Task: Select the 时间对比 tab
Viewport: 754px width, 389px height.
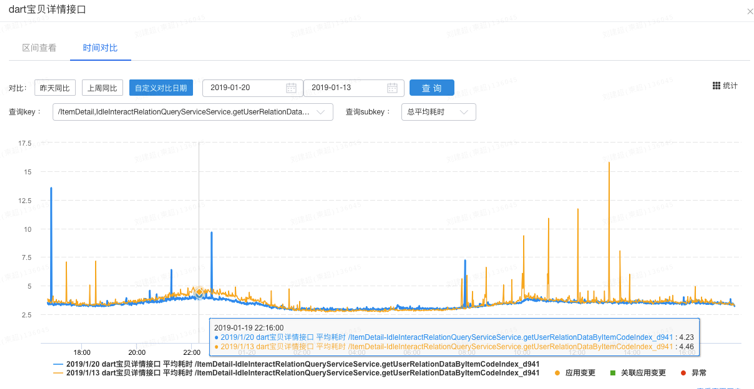Action: [100, 48]
